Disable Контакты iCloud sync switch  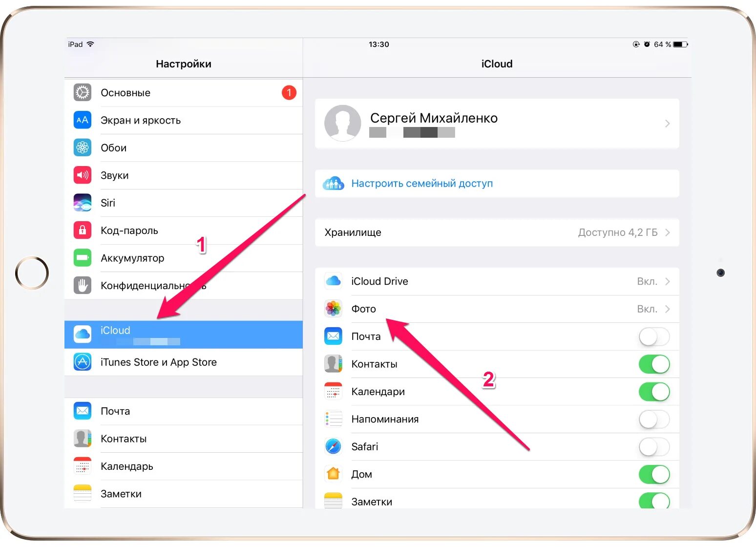(x=654, y=364)
